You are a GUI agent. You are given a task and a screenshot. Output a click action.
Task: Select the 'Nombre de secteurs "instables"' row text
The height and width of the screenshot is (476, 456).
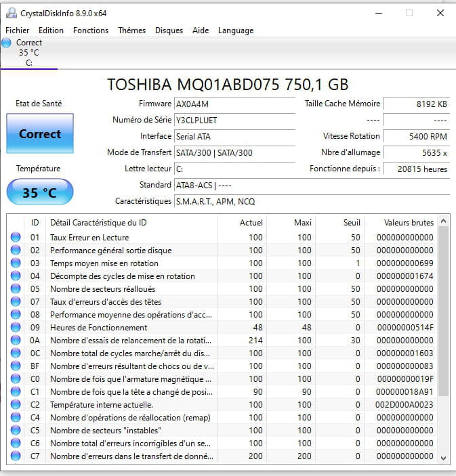coord(106,431)
